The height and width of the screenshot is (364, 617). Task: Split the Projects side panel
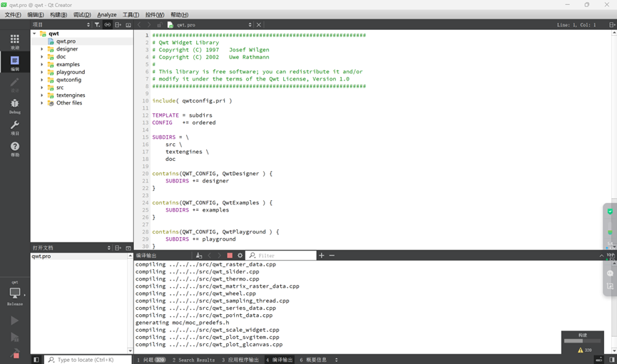pos(118,25)
